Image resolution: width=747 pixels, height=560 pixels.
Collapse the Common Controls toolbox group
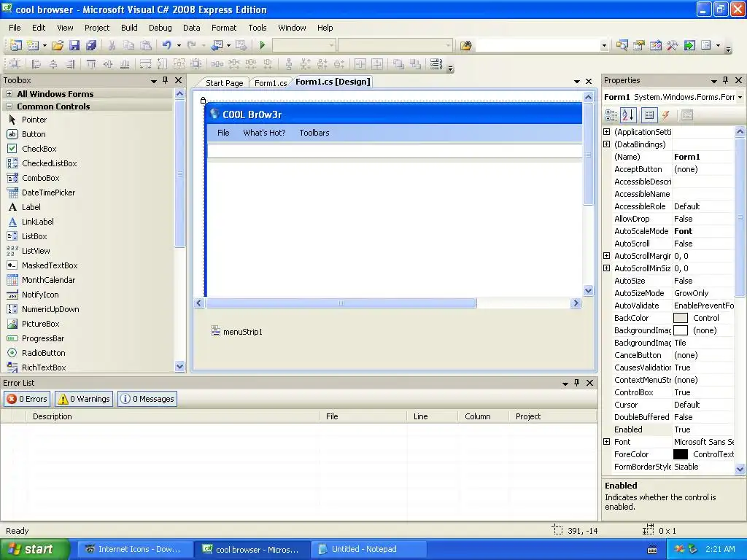coord(9,106)
